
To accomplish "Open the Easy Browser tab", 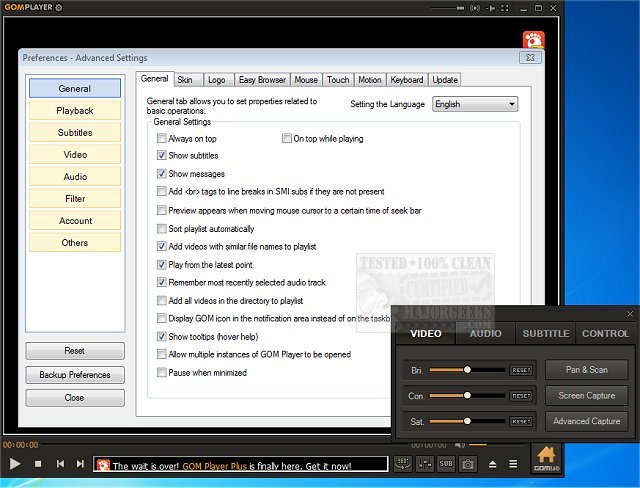I will click(262, 80).
